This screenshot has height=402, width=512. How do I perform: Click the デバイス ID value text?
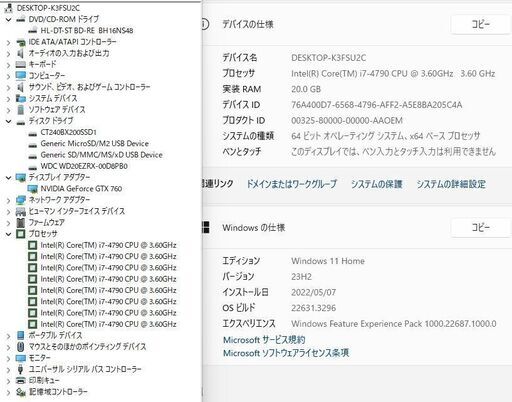click(377, 105)
